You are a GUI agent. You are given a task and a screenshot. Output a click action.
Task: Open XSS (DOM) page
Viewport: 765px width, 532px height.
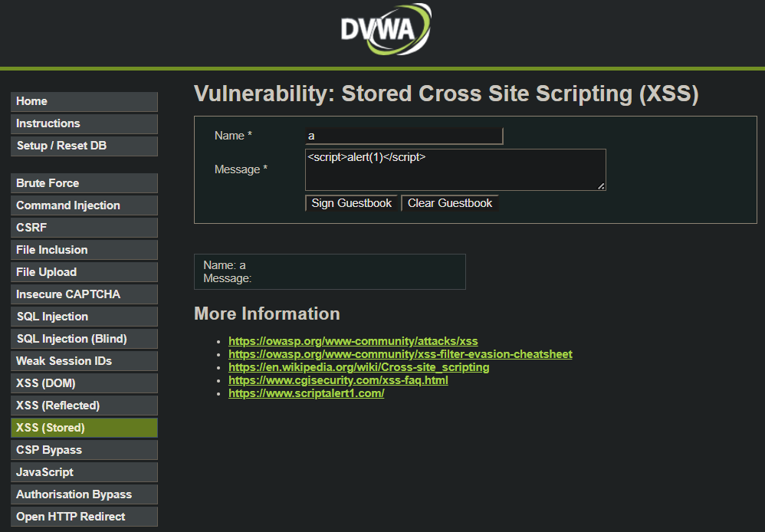(x=84, y=383)
